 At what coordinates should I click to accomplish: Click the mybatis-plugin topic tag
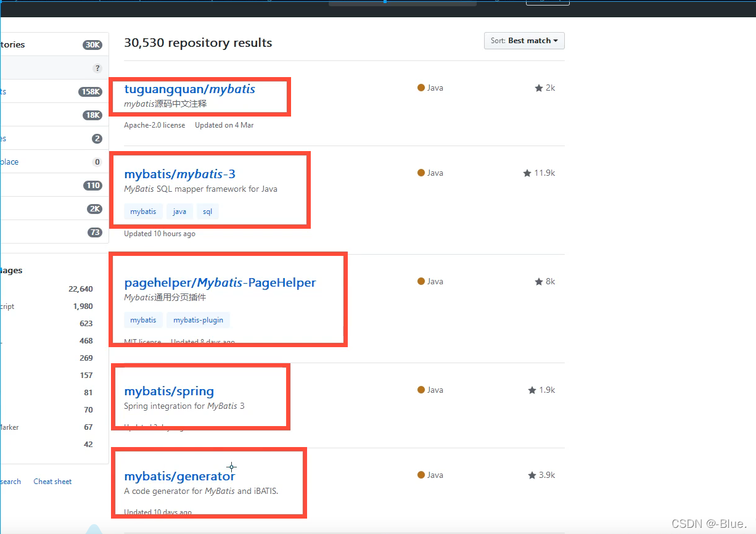pyautogui.click(x=198, y=320)
